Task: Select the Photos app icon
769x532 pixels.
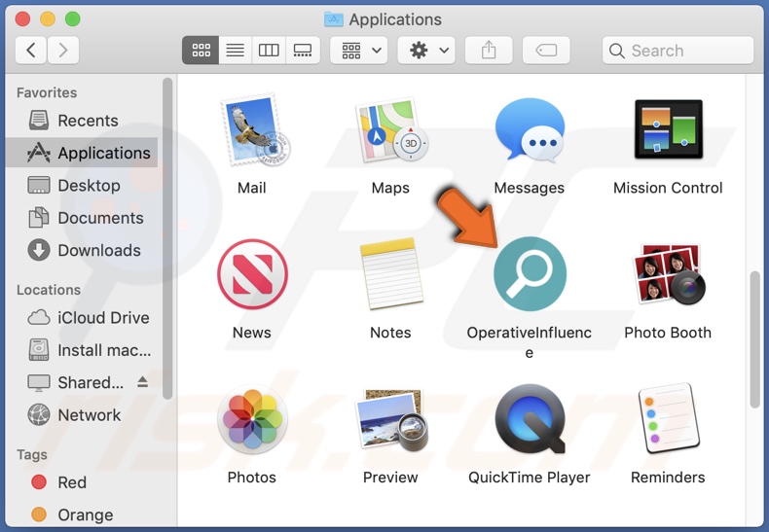Action: (x=252, y=420)
